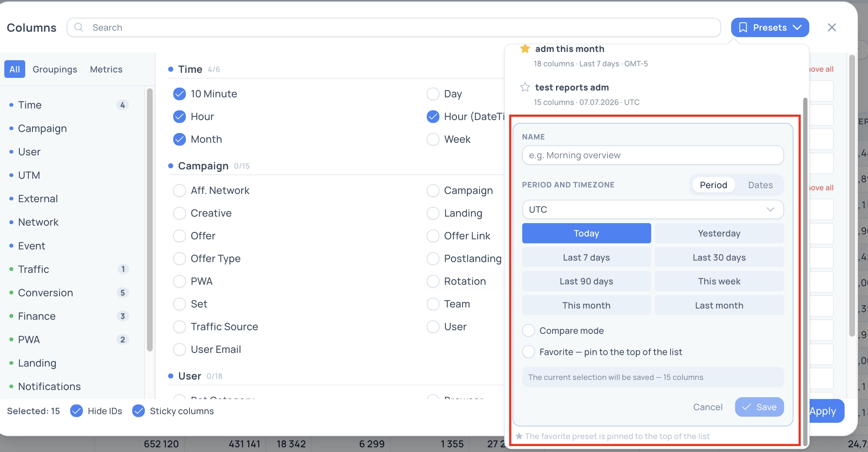Toggle the Sticky columns checkbox
This screenshot has height=452, width=868.
tap(138, 411)
